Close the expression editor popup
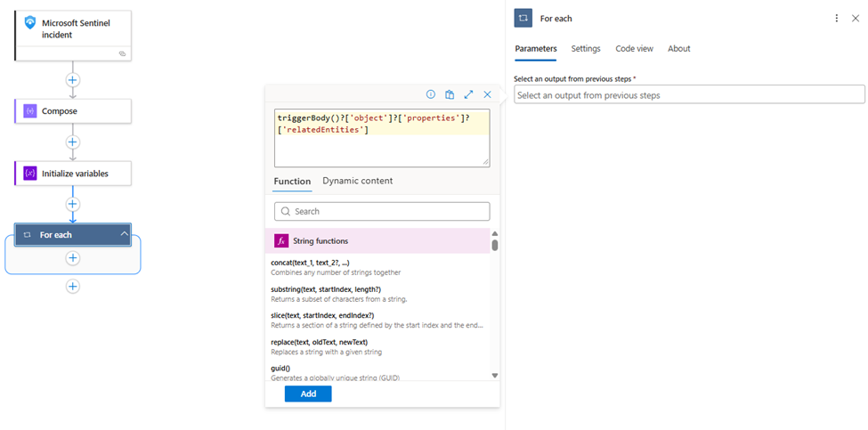This screenshot has width=868, height=430. [487, 94]
